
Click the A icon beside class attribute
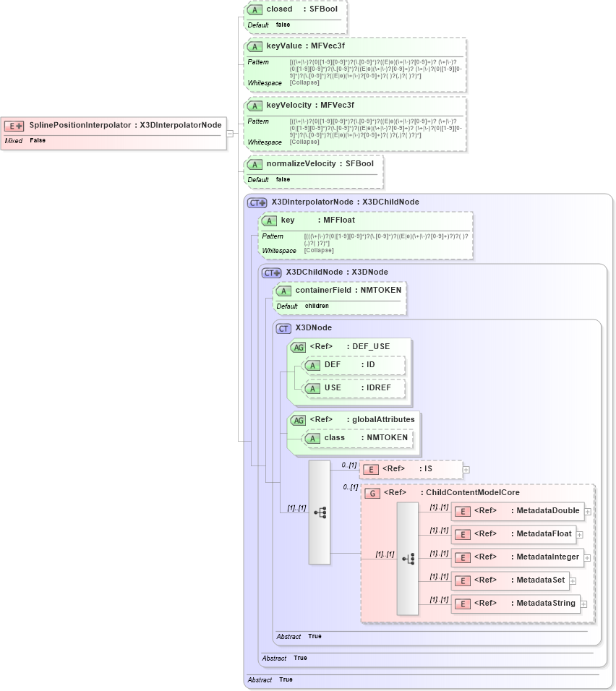pyautogui.click(x=312, y=439)
